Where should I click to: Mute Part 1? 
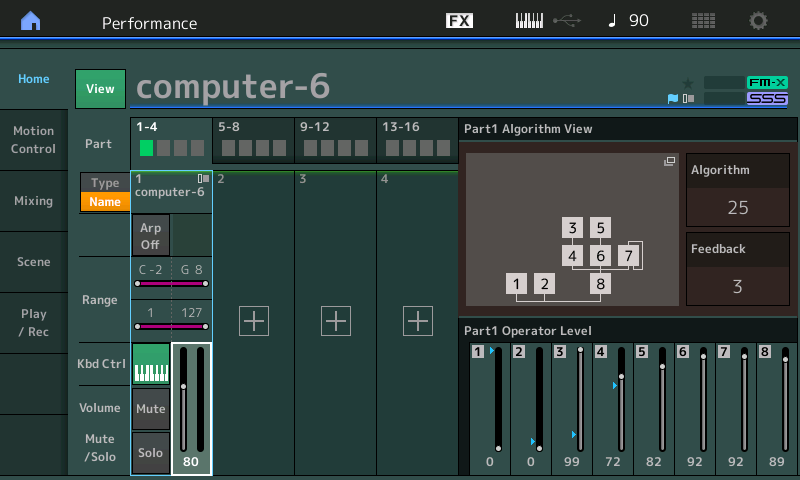[x=151, y=409]
